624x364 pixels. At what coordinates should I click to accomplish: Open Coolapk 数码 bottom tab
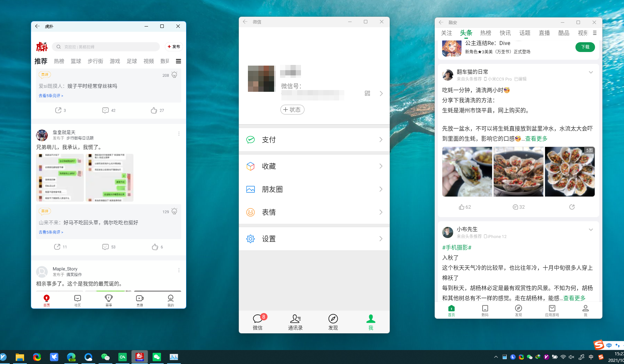[x=485, y=311]
